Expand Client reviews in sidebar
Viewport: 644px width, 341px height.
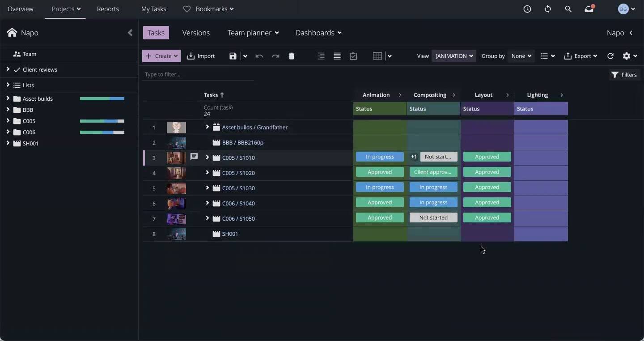[8, 69]
